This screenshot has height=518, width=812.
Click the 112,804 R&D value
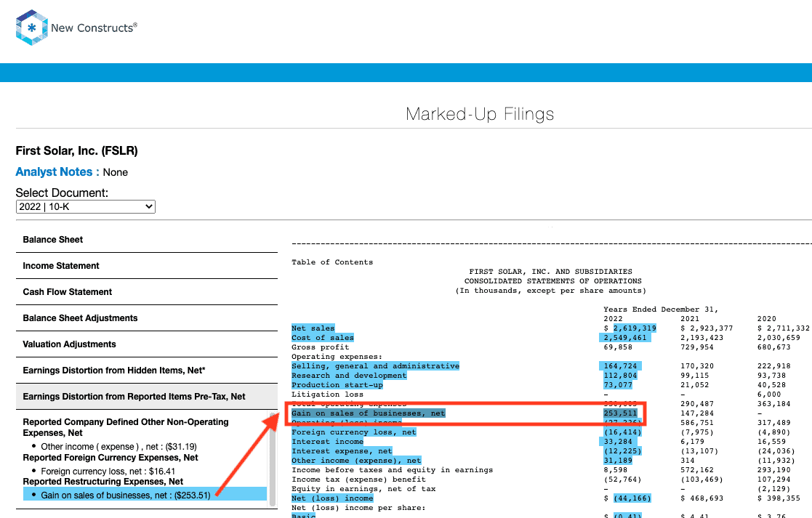(x=620, y=375)
